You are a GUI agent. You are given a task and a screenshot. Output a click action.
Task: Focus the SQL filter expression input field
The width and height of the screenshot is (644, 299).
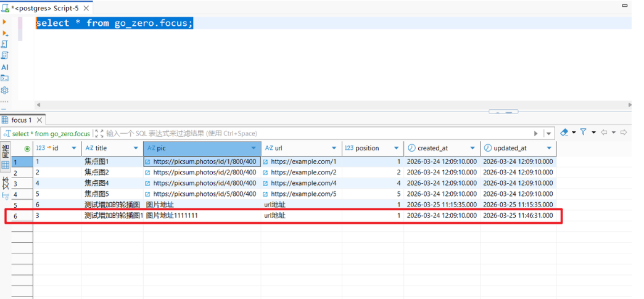[x=318, y=134]
